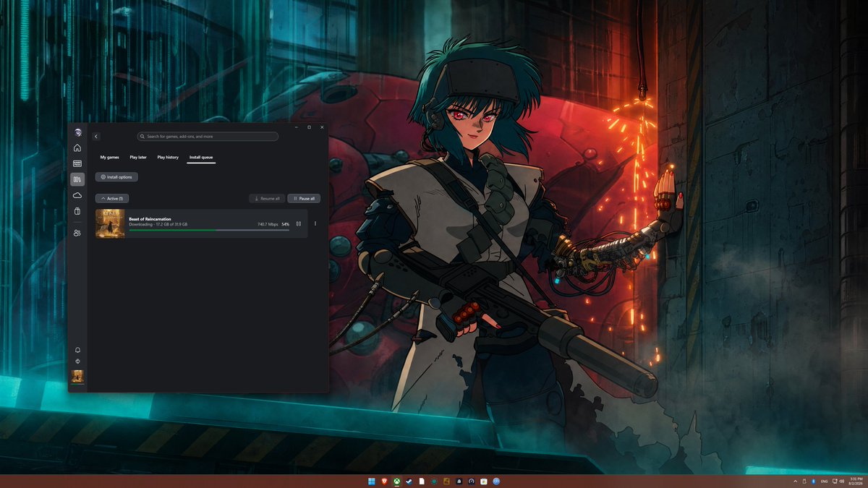Open the speedometer gauge taskbar icon
The width and height of the screenshot is (868, 488).
click(x=472, y=481)
